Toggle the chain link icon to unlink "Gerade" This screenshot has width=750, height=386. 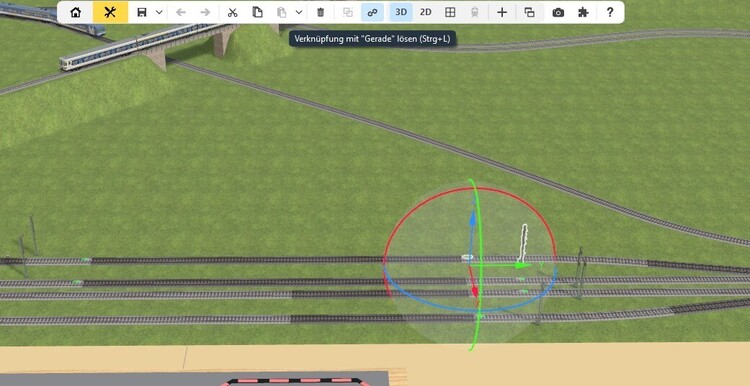coord(372,12)
